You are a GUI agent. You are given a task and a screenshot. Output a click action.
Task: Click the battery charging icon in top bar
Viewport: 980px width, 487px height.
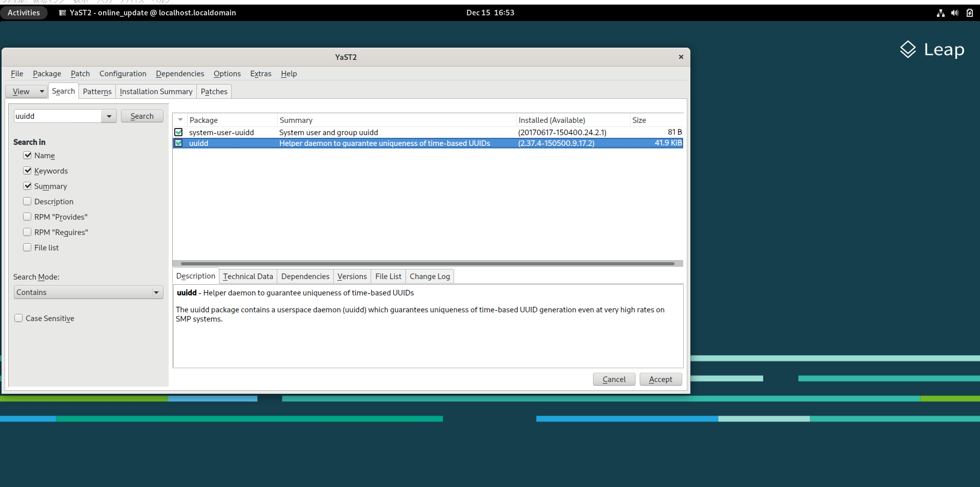coord(970,13)
